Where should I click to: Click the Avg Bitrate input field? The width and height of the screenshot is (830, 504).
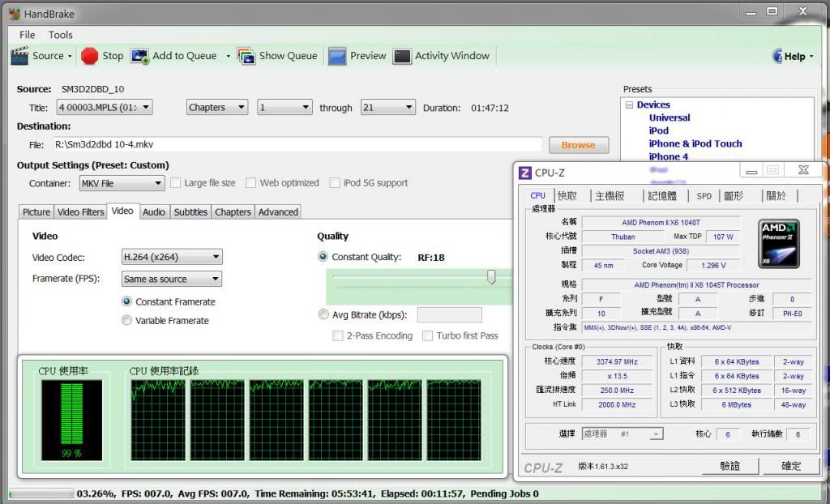(x=449, y=315)
